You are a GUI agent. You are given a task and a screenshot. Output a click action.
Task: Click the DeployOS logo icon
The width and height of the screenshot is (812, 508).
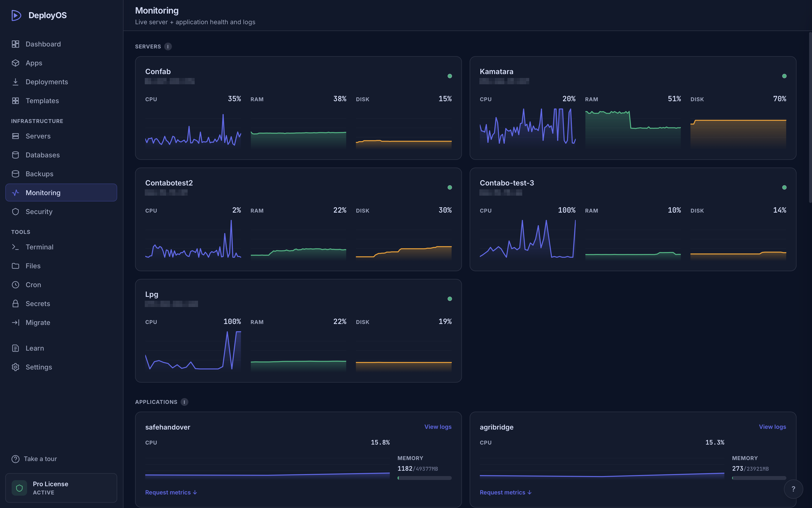point(16,15)
